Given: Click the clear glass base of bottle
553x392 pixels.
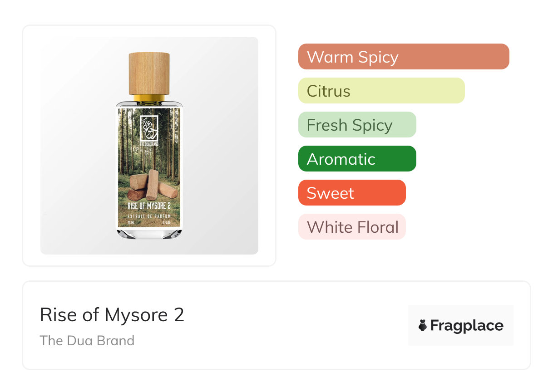Looking at the screenshot, I should pos(149,233).
